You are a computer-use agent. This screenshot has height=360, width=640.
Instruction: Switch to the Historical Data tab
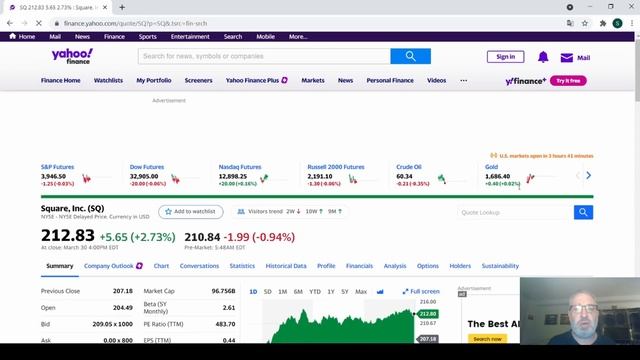pyautogui.click(x=286, y=266)
